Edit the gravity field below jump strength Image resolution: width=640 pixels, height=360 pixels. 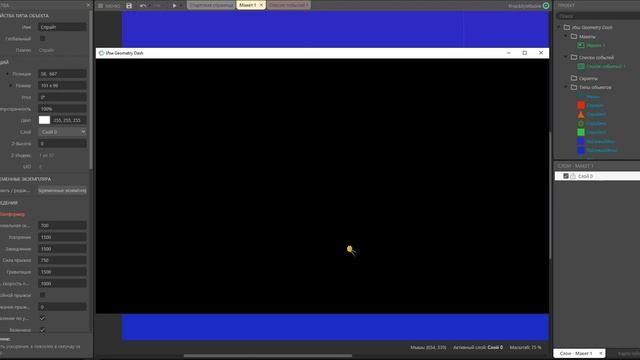pyautogui.click(x=62, y=272)
